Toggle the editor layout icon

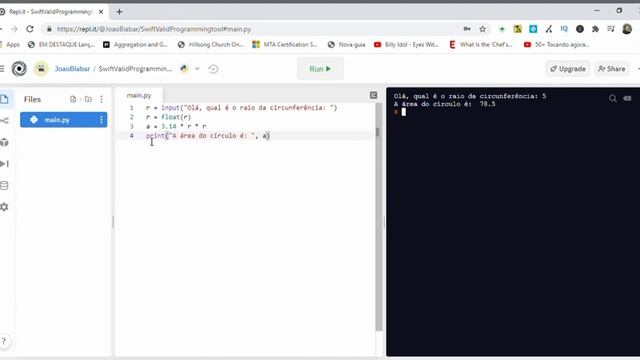(x=373, y=95)
